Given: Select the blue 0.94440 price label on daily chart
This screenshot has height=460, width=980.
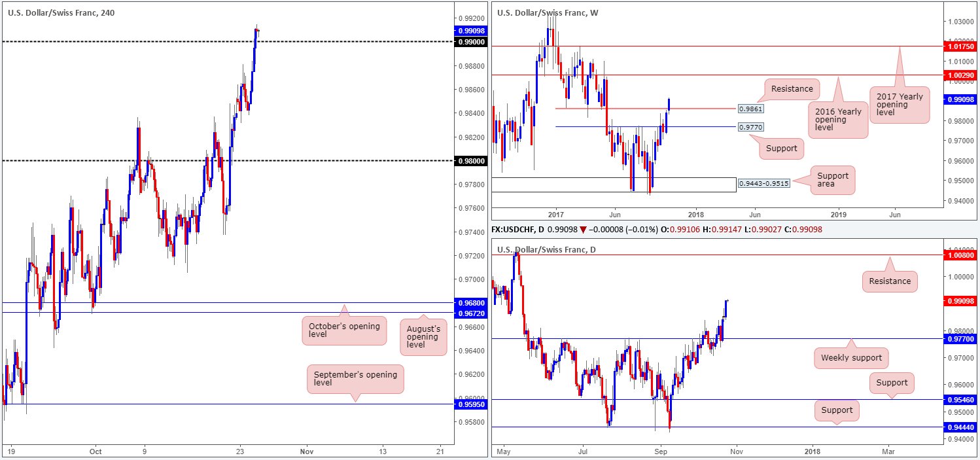Looking at the screenshot, I should 960,427.
